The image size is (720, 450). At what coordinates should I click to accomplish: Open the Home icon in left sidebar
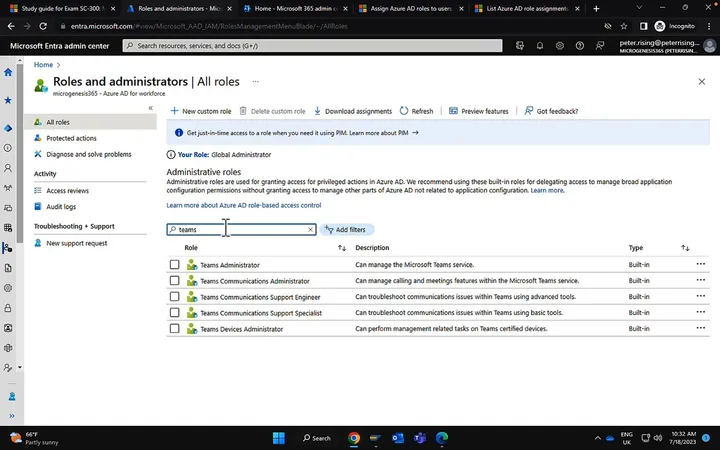[8, 72]
